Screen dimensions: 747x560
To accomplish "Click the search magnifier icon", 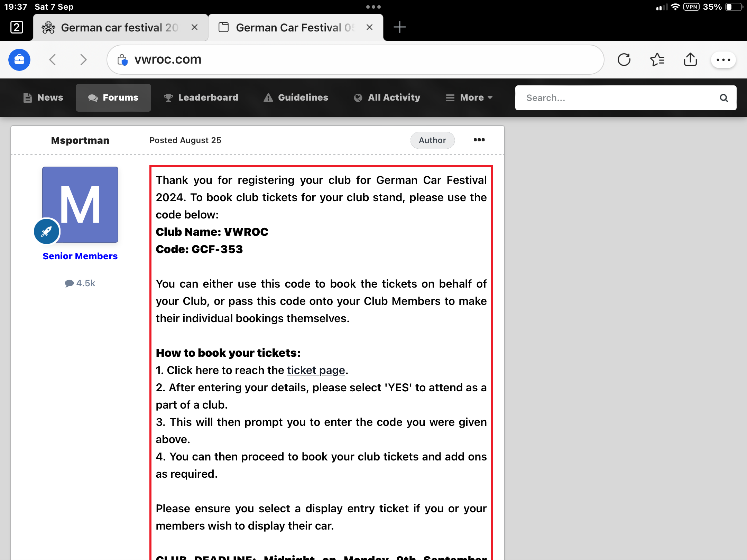I will [724, 98].
